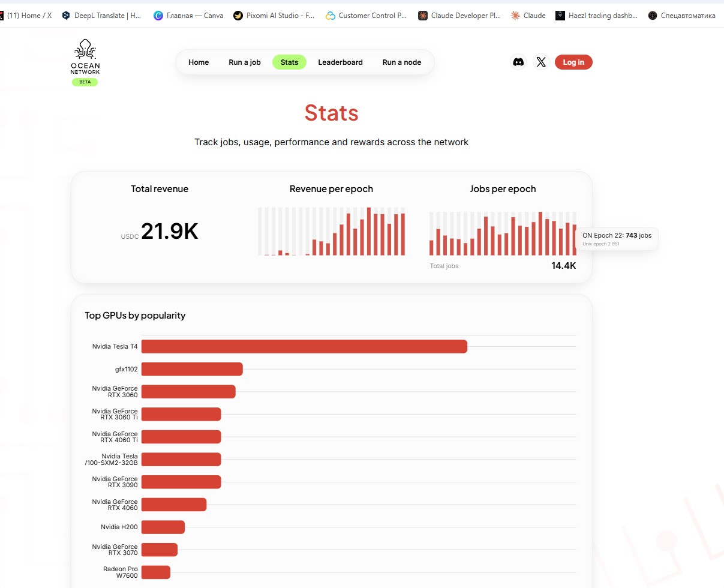Image resolution: width=724 pixels, height=588 pixels.
Task: Click the BETA badge under the logo
Action: click(85, 82)
